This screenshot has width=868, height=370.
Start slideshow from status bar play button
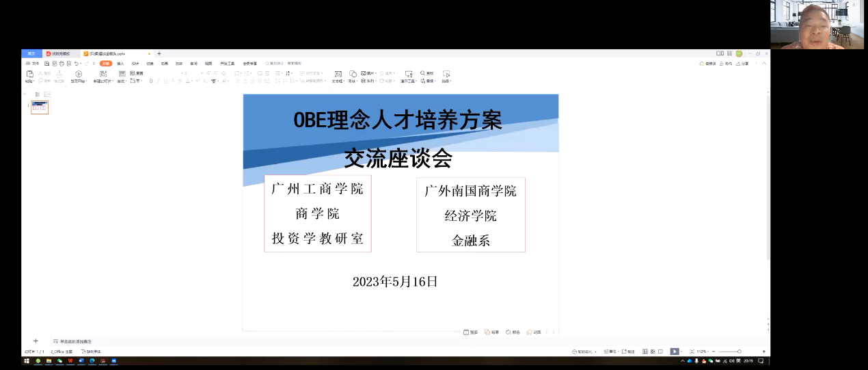coord(674,352)
